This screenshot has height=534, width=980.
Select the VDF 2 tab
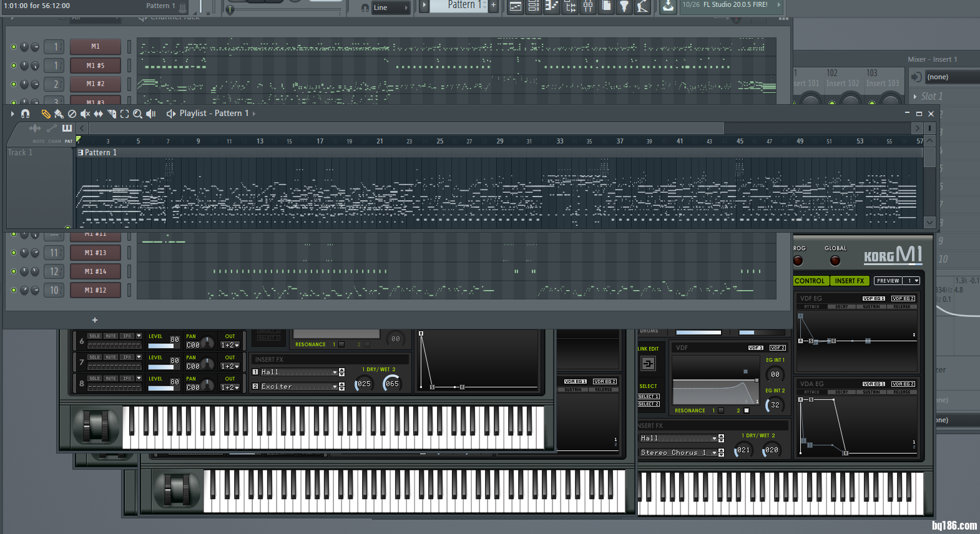(x=778, y=348)
